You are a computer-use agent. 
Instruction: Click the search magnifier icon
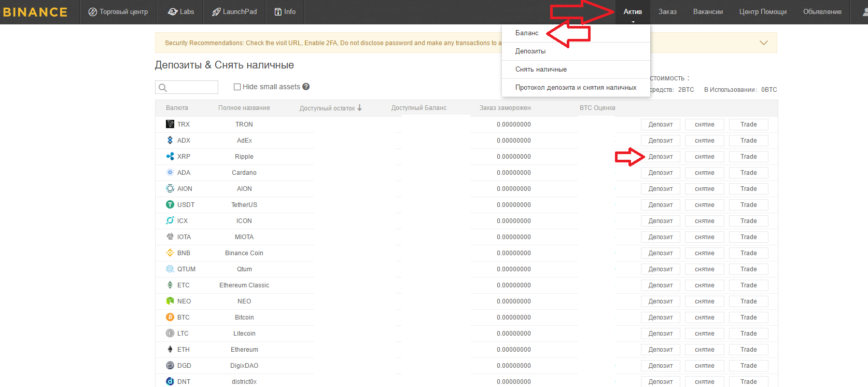163,88
